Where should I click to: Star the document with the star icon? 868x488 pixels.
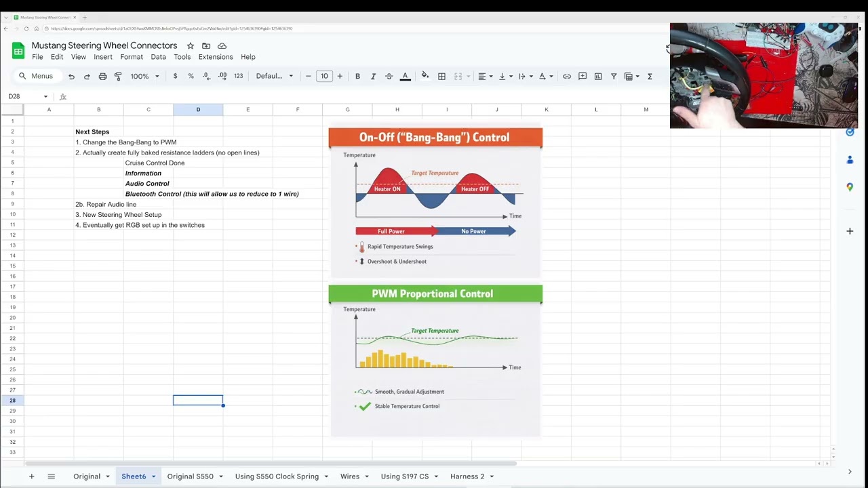point(191,46)
